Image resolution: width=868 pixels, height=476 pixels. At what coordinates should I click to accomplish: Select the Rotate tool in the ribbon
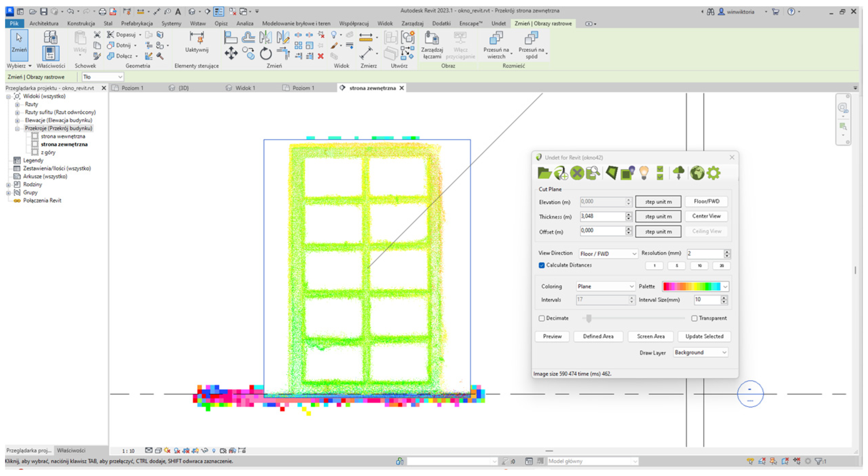click(x=266, y=54)
